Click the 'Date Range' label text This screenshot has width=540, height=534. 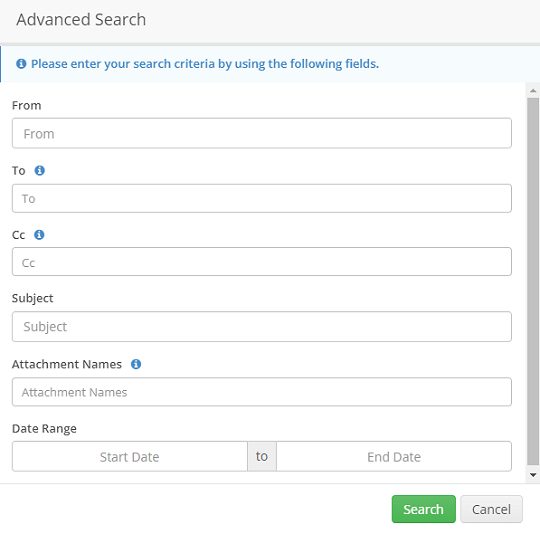click(44, 429)
